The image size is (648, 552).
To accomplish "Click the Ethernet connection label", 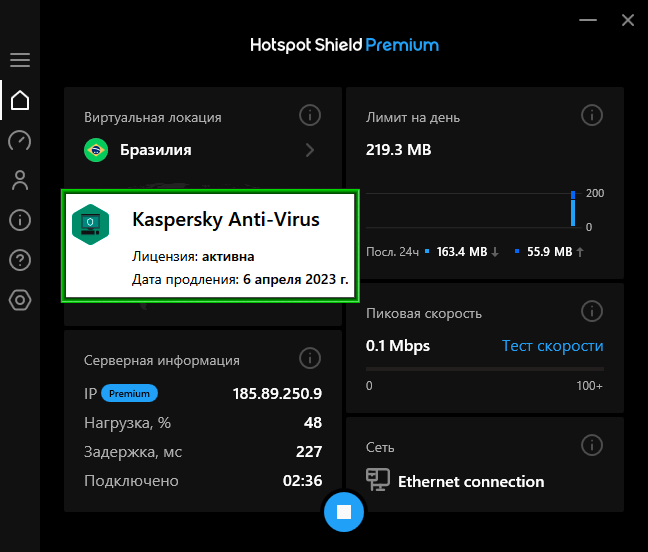I will pos(471,482).
